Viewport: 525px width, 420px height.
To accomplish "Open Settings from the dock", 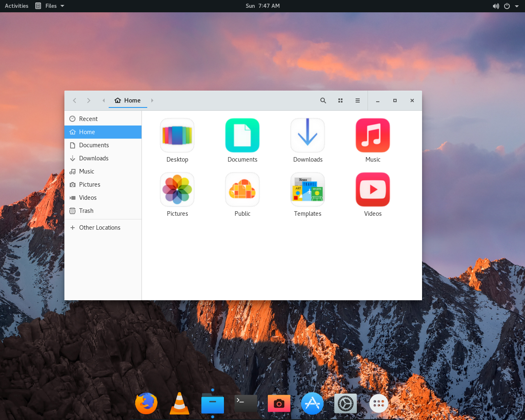I will [x=345, y=403].
